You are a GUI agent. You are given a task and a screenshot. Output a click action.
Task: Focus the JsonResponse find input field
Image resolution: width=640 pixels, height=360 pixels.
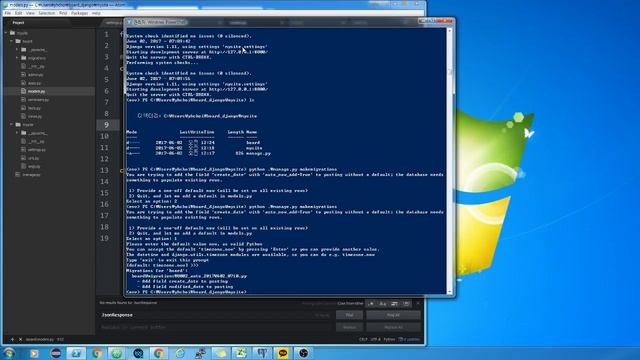[x=216, y=315]
